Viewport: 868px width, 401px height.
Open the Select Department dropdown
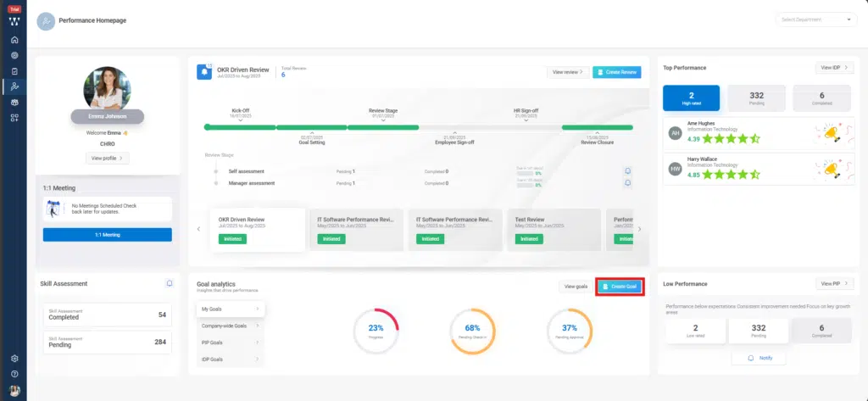point(816,19)
